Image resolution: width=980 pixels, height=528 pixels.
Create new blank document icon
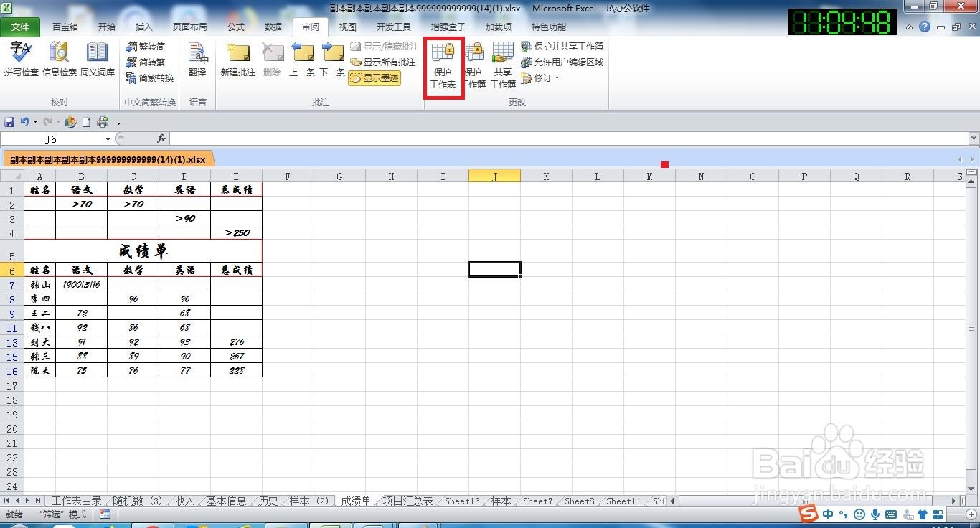pos(86,122)
